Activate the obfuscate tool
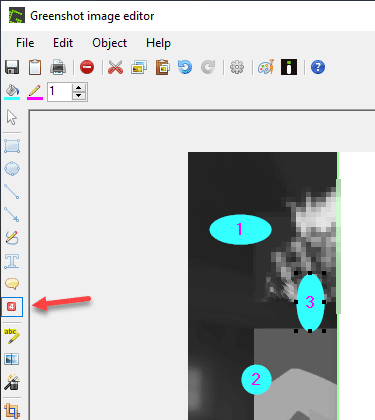Viewport: 375px width, 420px height. [x=12, y=359]
